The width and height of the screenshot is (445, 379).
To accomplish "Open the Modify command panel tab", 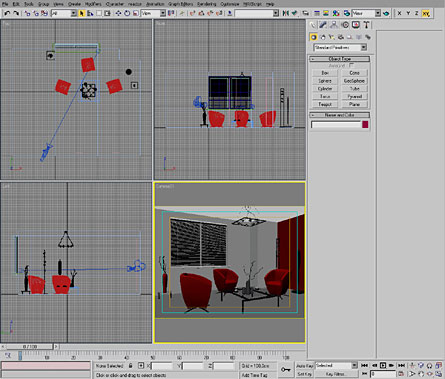I will click(x=323, y=25).
